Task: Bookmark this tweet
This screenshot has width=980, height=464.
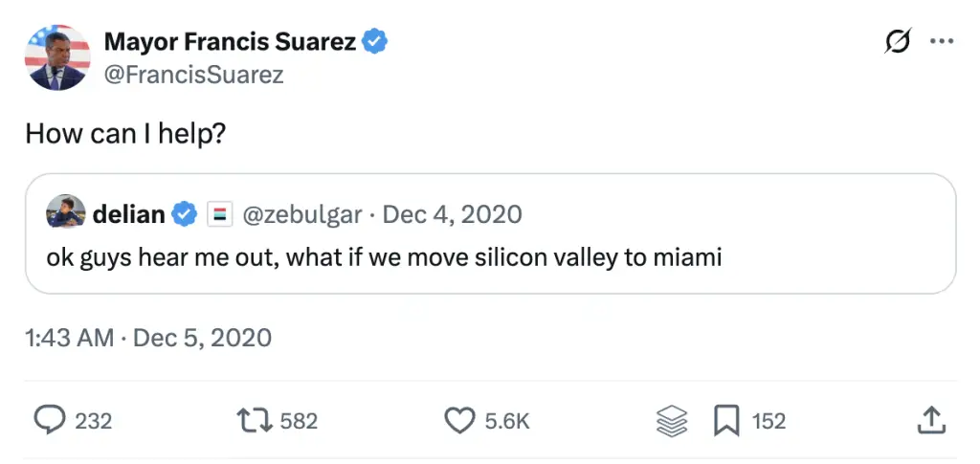Action: click(x=726, y=420)
